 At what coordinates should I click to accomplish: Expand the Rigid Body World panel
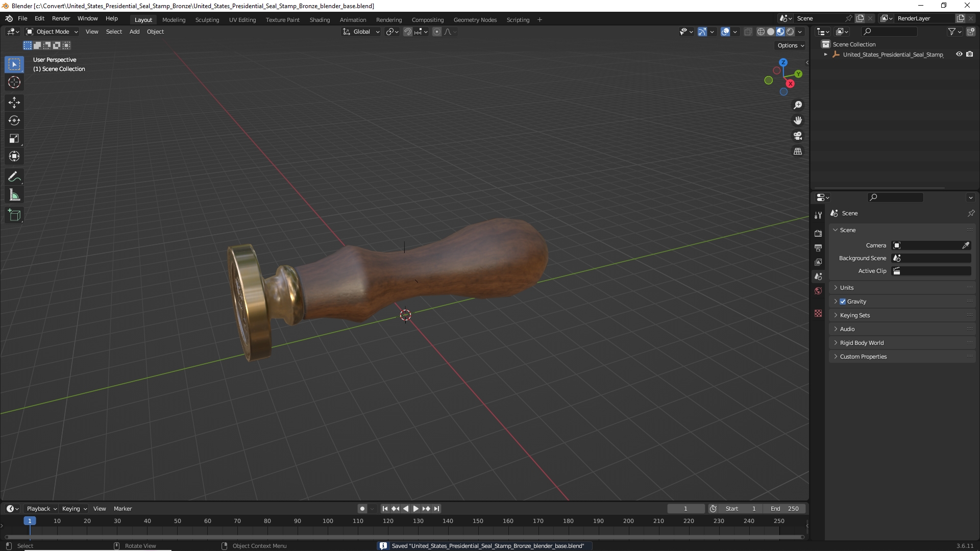902,343
